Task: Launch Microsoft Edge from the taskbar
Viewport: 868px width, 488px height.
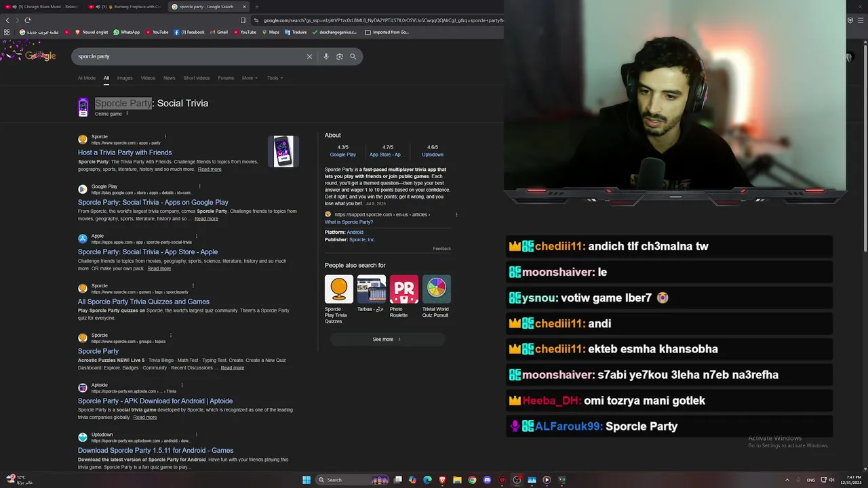Action: click(427, 480)
